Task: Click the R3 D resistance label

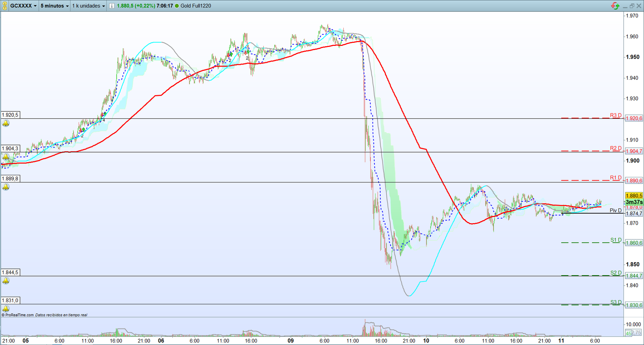Action: click(x=616, y=115)
